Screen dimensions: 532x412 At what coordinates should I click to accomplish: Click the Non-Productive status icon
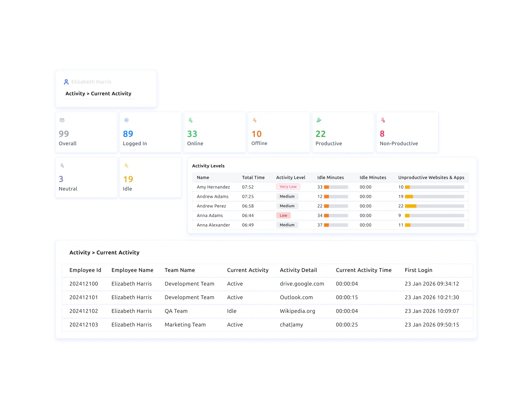383,120
